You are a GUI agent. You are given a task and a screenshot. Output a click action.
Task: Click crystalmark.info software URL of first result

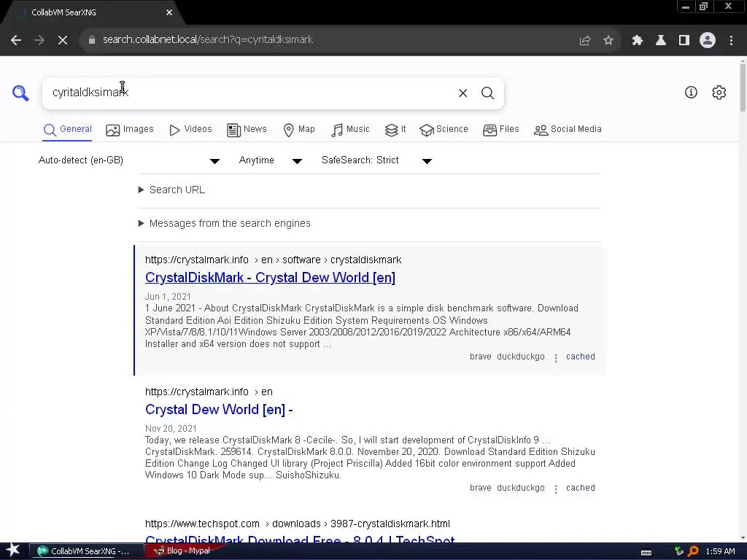click(273, 260)
